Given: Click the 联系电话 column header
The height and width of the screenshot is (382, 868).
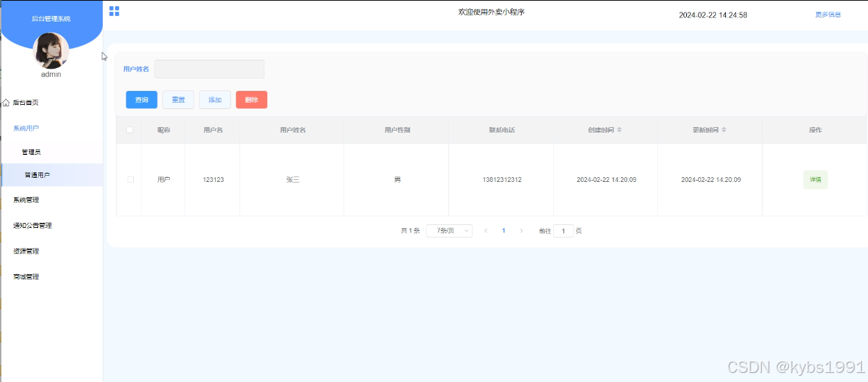Looking at the screenshot, I should (x=502, y=130).
